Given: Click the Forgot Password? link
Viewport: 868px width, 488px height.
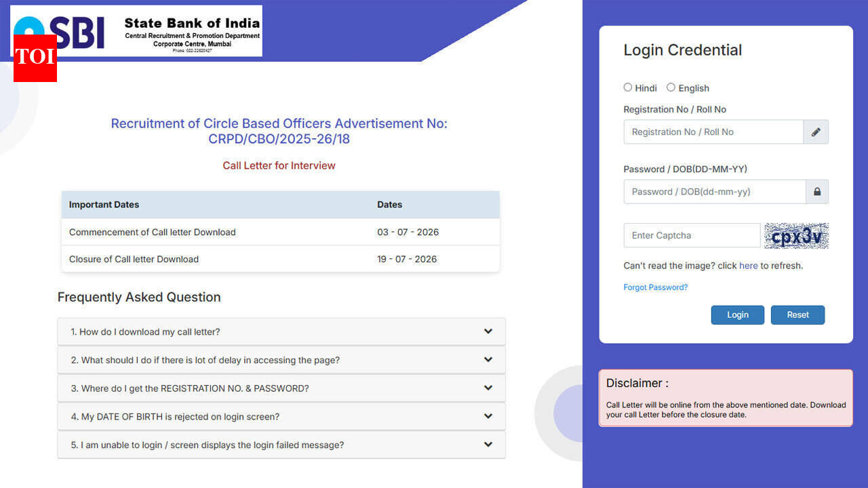Looking at the screenshot, I should click(x=656, y=287).
